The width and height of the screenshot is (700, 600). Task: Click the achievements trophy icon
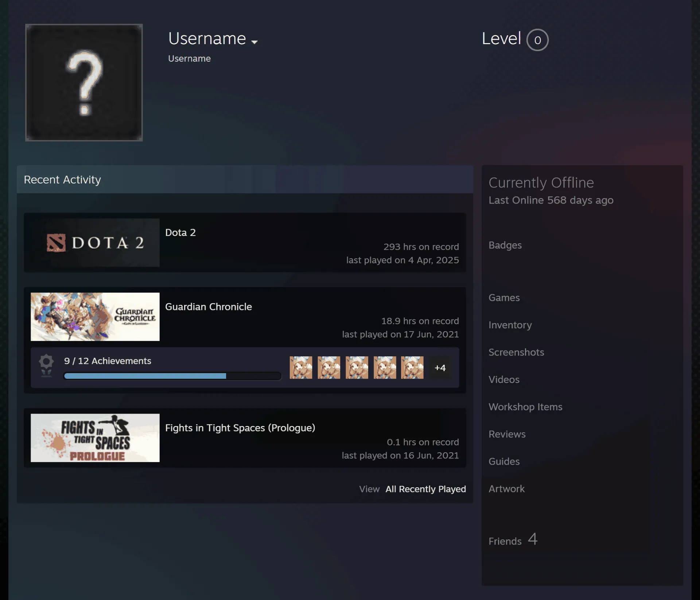46,365
